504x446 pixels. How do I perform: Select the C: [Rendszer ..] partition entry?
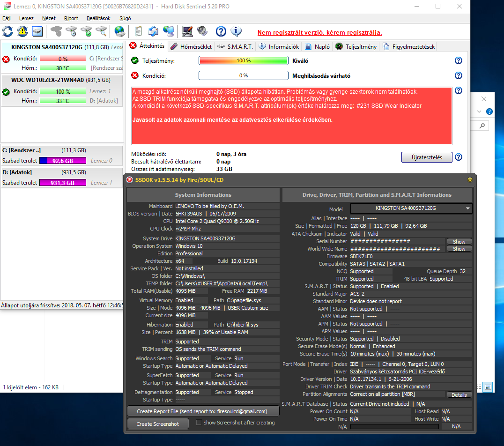[62, 156]
